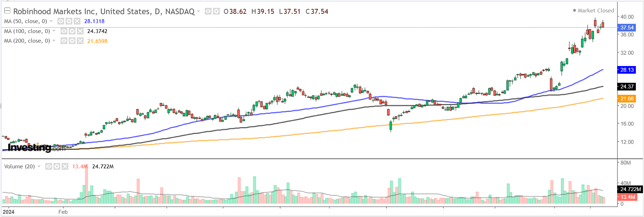Click the 40.00 price axis tick
Viewport: 644px width, 217px height.
pyautogui.click(x=627, y=17)
